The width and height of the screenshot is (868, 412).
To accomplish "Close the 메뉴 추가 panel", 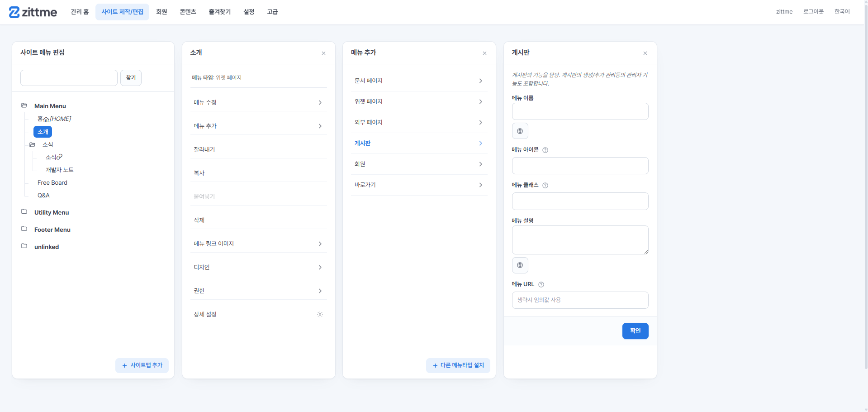I will (x=484, y=53).
